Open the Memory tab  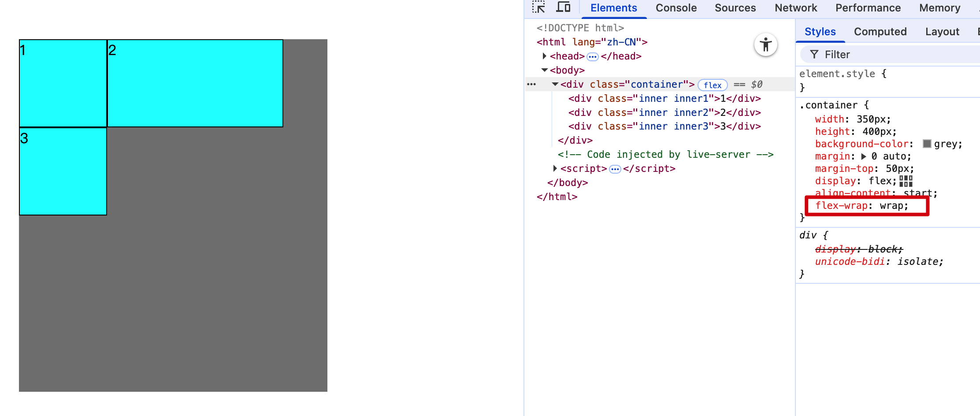(940, 8)
